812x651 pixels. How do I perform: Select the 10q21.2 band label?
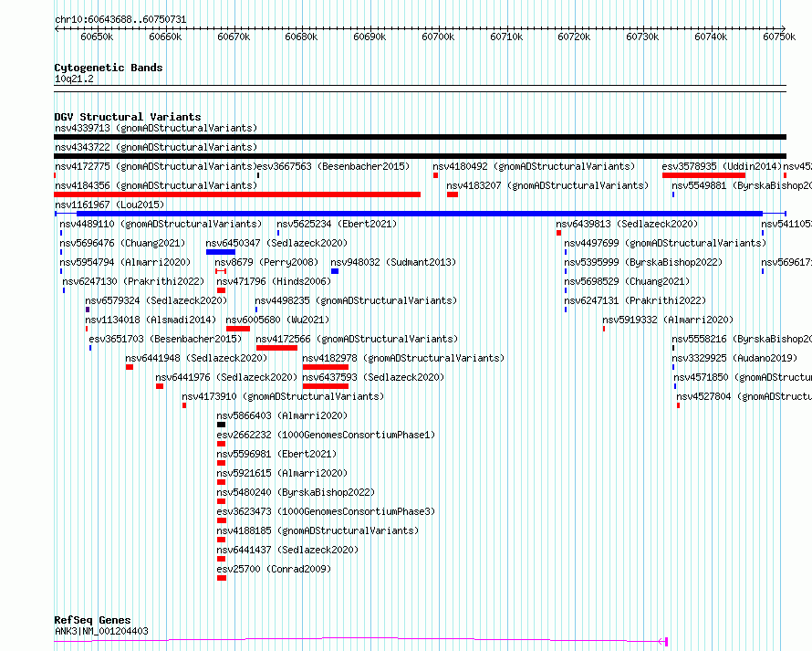pos(74,79)
